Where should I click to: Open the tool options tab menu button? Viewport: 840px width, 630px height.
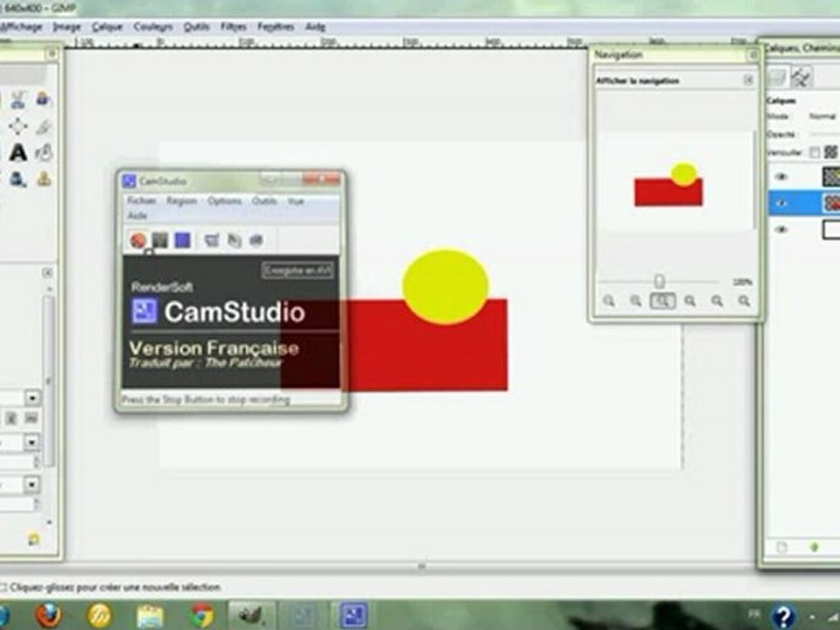[46, 273]
